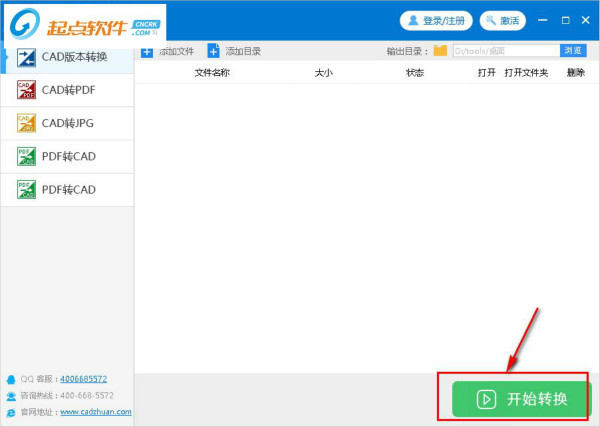600x427 pixels.
Task: Click the 登录/注册 button
Action: pyautogui.click(x=436, y=21)
